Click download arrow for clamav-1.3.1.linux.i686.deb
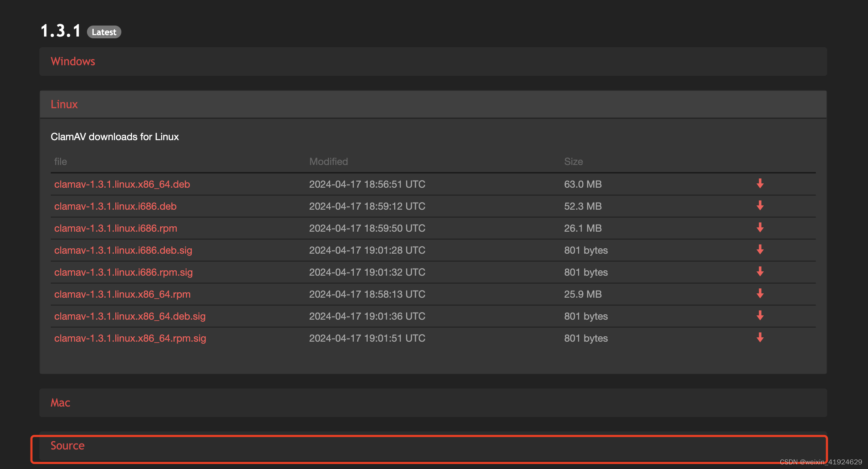 (x=760, y=206)
